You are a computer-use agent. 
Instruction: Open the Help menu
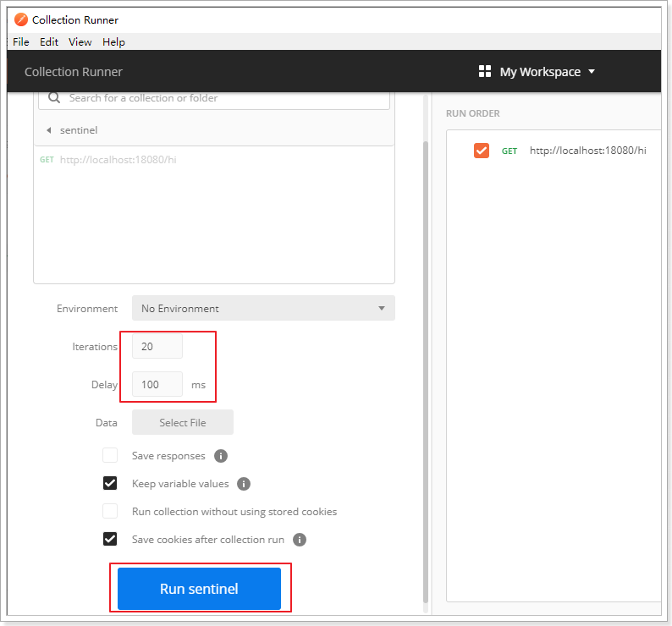click(x=113, y=42)
